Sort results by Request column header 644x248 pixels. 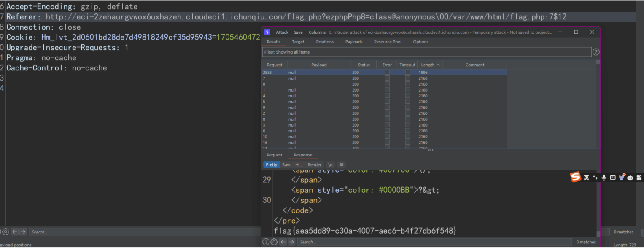point(275,65)
